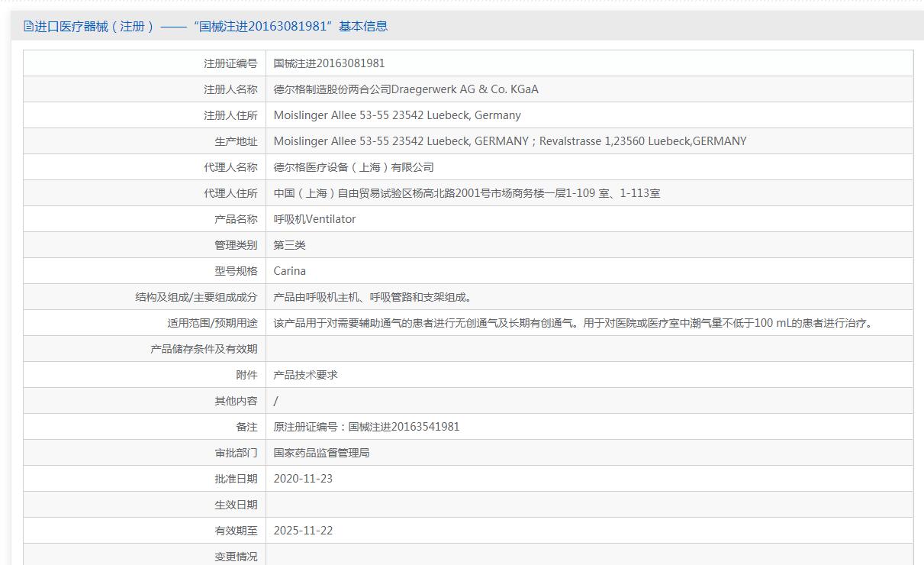Click the 注册人住所 label
Screen dimensions: 924x565
(230, 115)
